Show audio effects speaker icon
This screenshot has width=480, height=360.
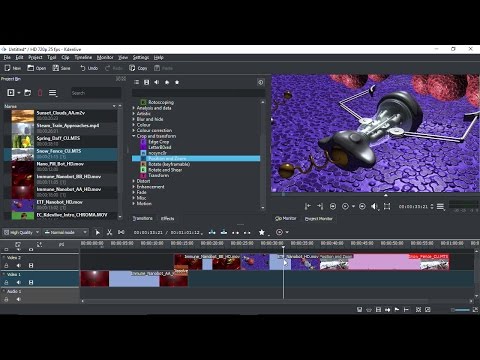pos(157,82)
